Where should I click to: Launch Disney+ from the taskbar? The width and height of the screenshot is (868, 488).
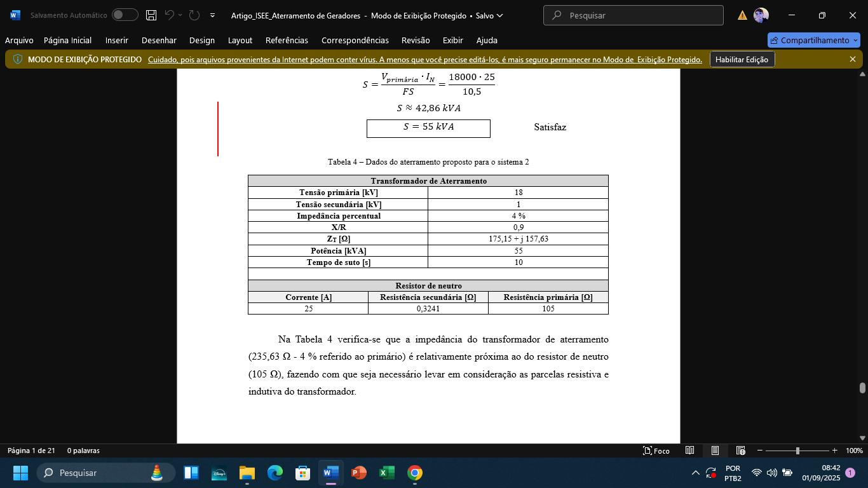coord(219,473)
